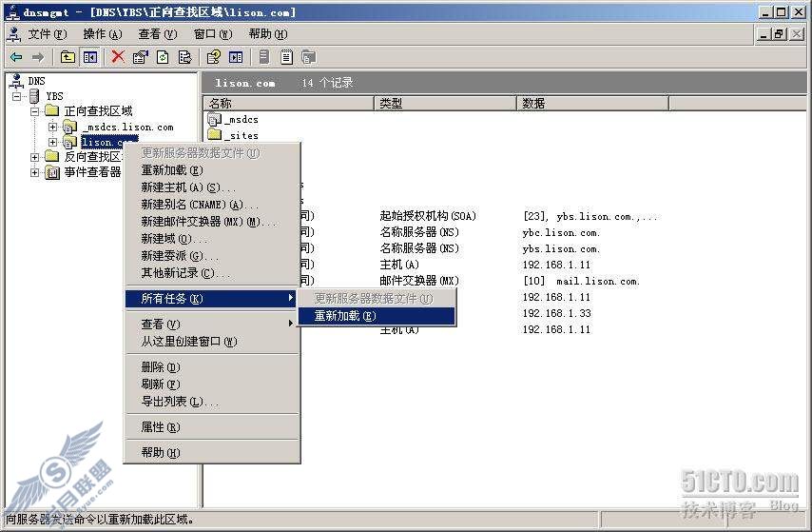
Task: Choose 属性(R) in context menu
Action: pyautogui.click(x=211, y=426)
